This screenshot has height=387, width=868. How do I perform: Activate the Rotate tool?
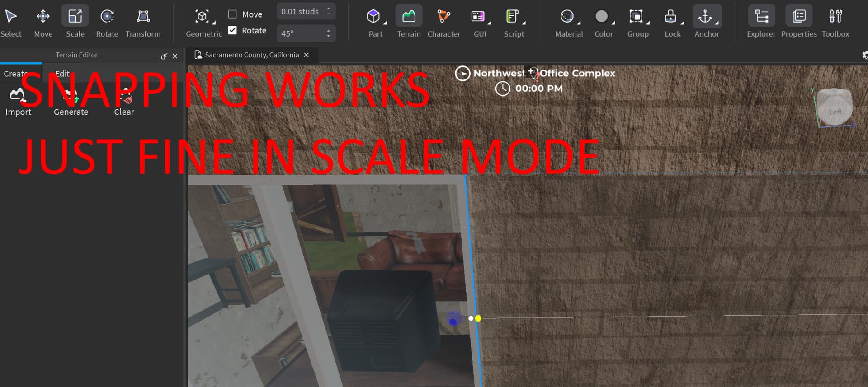107,22
